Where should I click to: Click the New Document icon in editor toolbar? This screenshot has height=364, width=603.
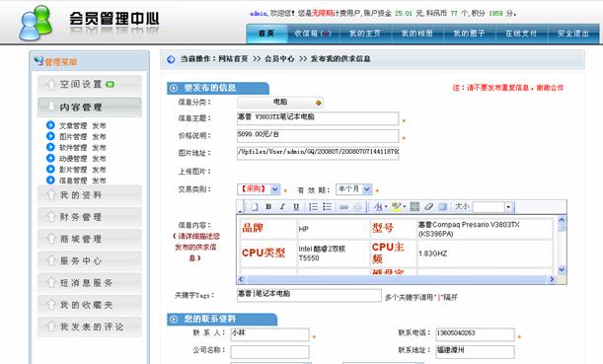(x=255, y=207)
